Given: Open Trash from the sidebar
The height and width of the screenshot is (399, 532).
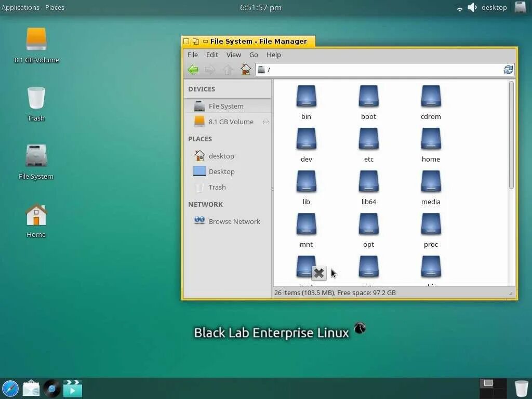Looking at the screenshot, I should [228, 187].
